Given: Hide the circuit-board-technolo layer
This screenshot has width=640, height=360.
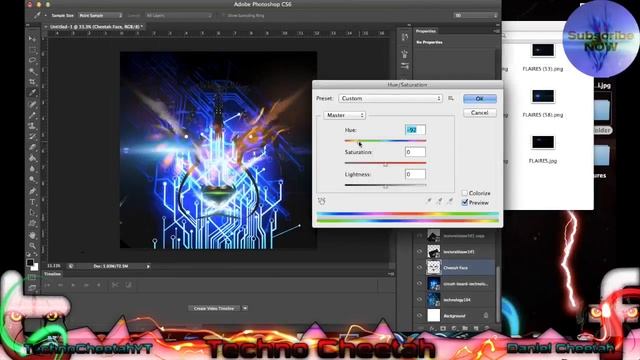Looking at the screenshot, I should (x=419, y=284).
